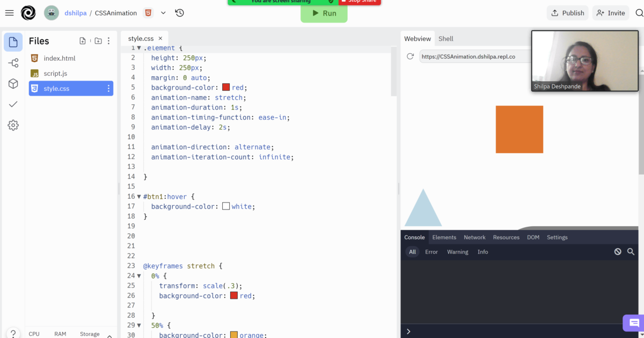Toggle the Info filter in the console
Screen dimensions: 644x338
coord(482,251)
